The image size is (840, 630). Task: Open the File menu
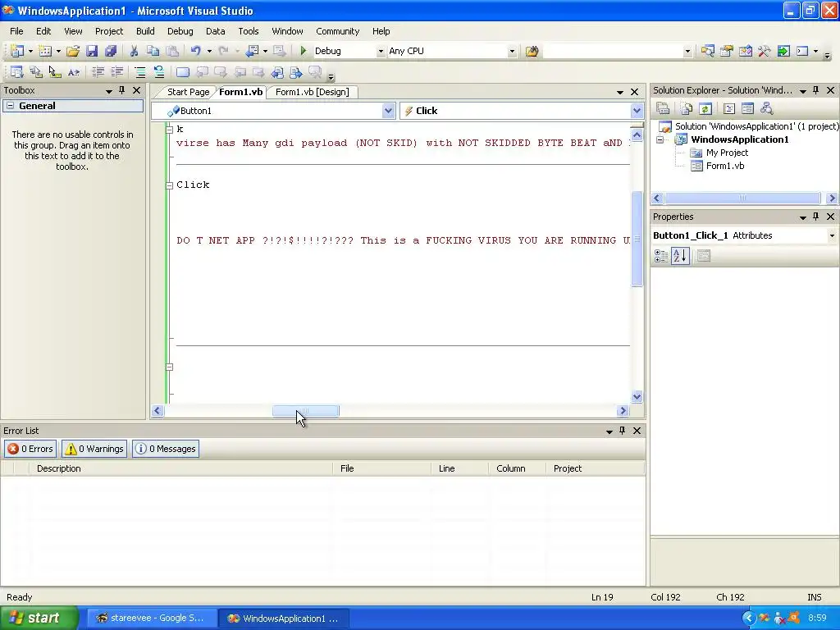coord(16,31)
